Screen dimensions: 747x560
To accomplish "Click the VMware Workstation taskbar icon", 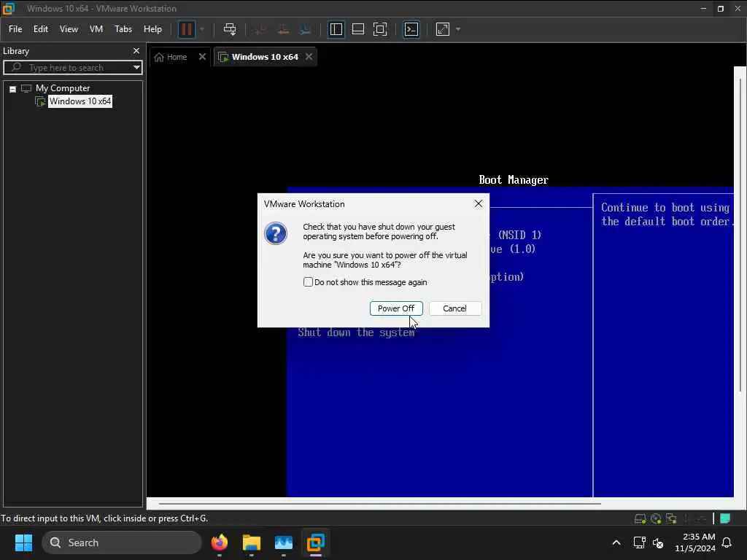I will click(x=315, y=542).
